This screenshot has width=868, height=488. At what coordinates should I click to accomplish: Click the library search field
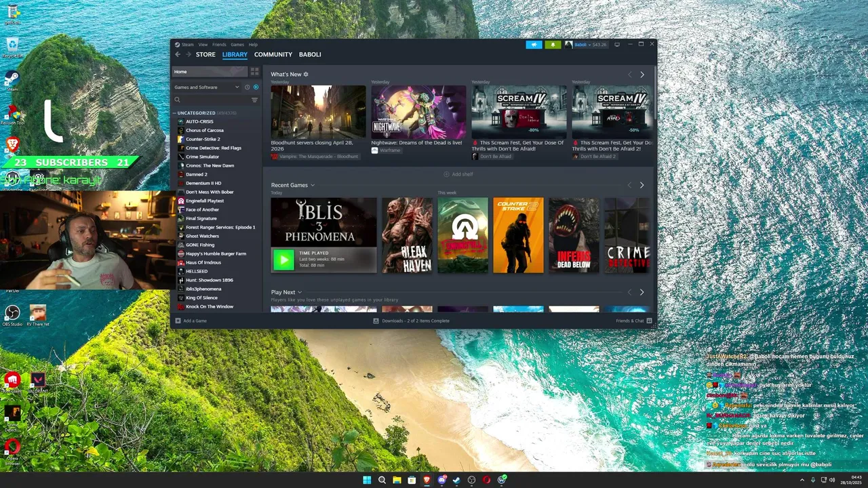(x=216, y=100)
